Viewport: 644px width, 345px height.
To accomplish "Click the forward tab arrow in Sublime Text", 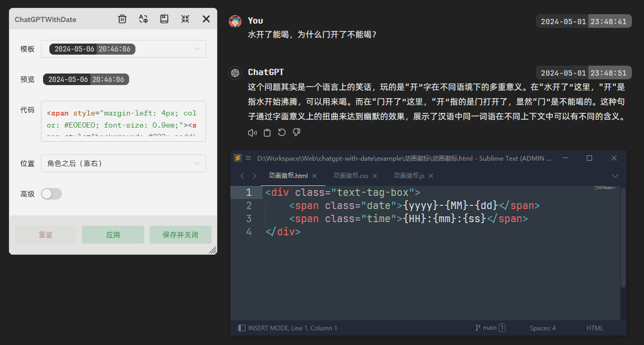I will coord(255,176).
